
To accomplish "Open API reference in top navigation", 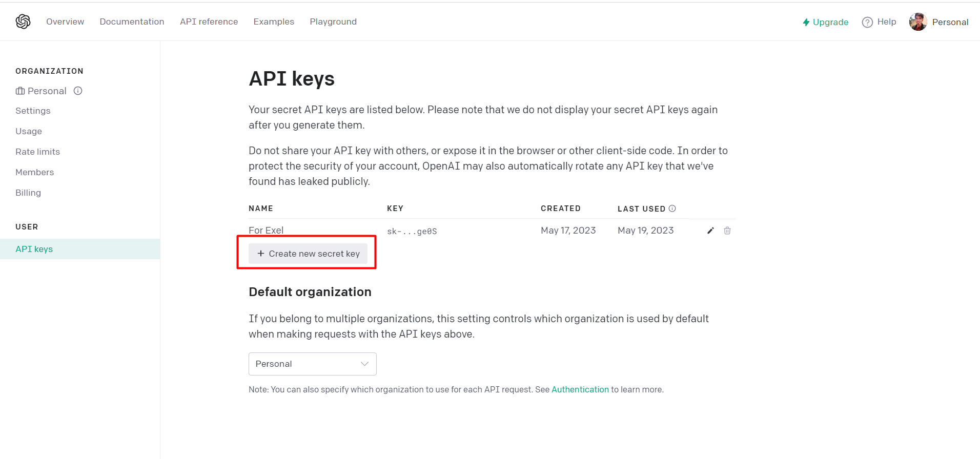I will click(x=209, y=22).
